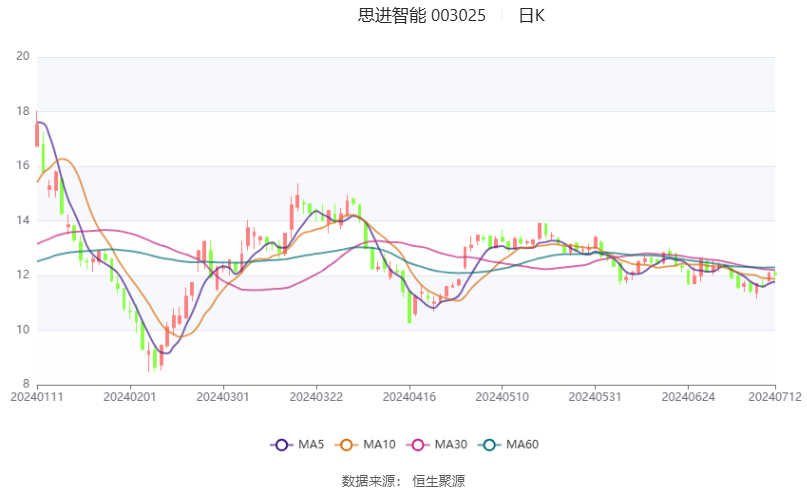Viewport: 807px width, 491px height.
Task: Click the 20240416 x-axis date label
Action: 409,397
